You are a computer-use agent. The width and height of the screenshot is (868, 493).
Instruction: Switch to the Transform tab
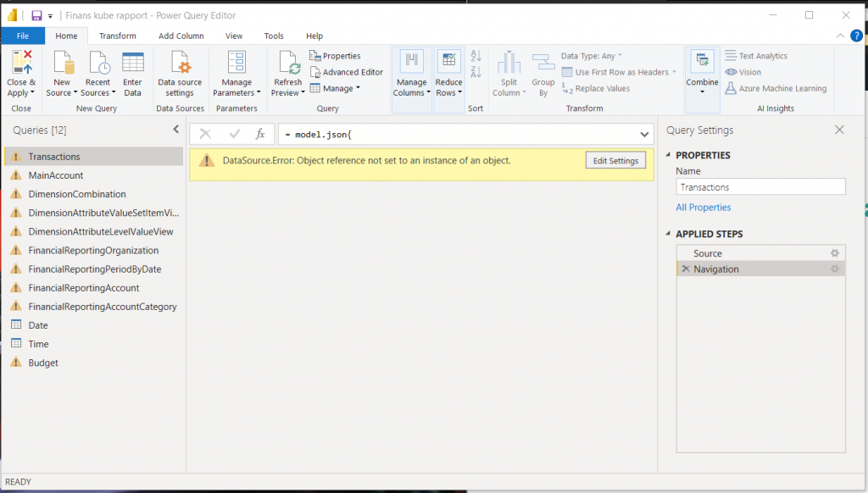pyautogui.click(x=117, y=36)
